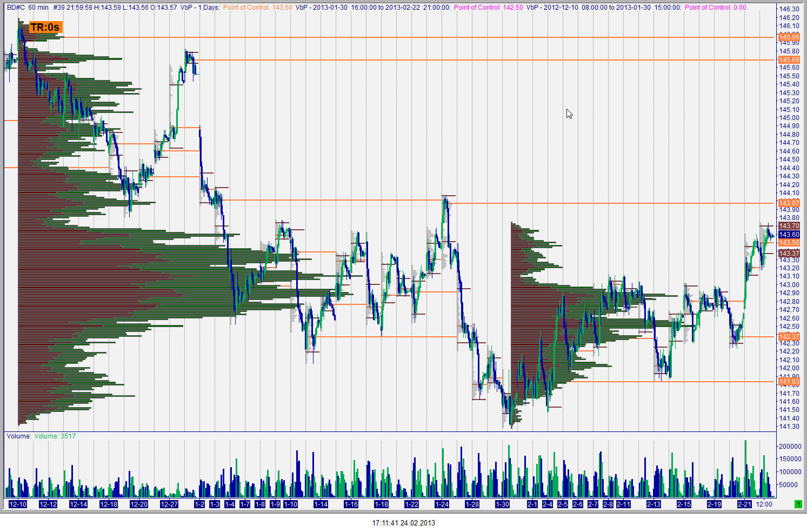The image size is (807, 532).
Task: Choose the 2-11 date label
Action: click(624, 504)
